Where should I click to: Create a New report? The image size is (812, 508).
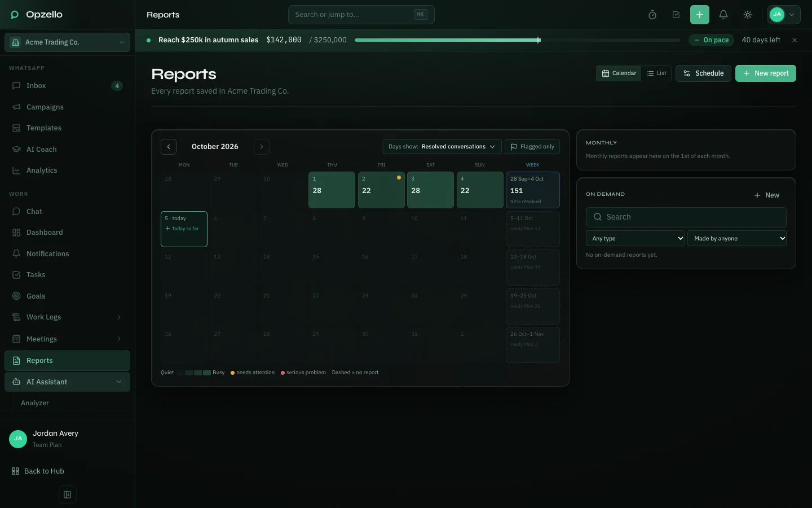coord(766,73)
